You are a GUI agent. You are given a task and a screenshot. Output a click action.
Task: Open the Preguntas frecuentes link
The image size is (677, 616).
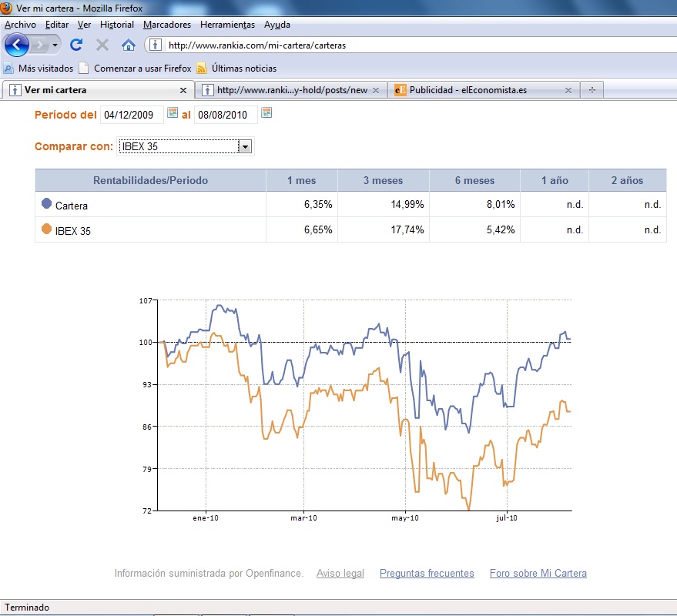point(427,573)
